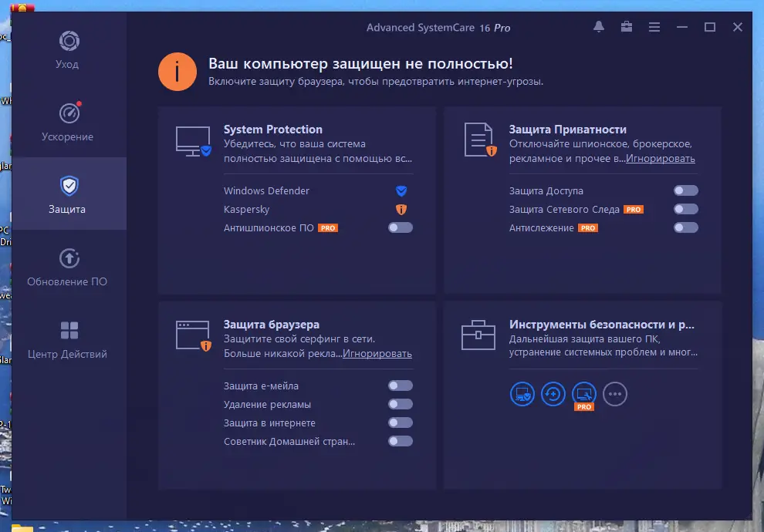
Task: Turn on Защита Доступа switch
Action: (x=685, y=190)
